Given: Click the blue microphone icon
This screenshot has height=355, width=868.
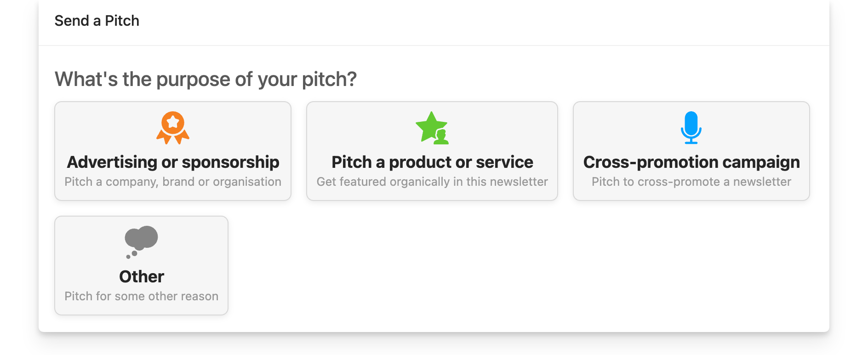Looking at the screenshot, I should tap(691, 127).
